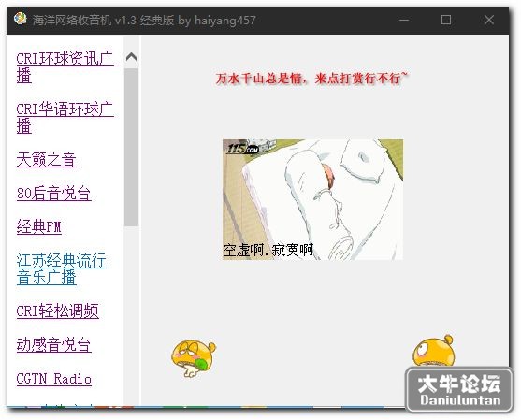
Task: Open the CRI环球资讯广播 station link
Action: [65, 67]
